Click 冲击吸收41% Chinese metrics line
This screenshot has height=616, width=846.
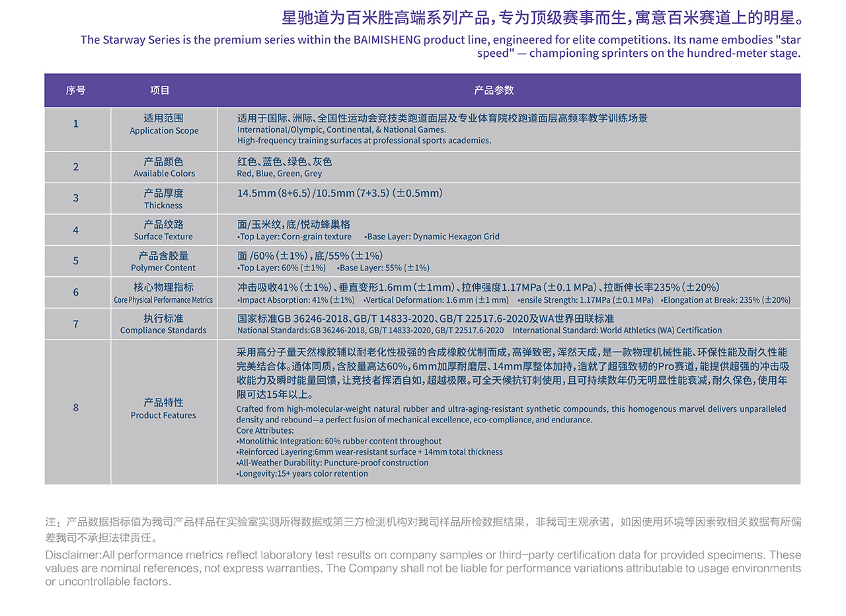pyautogui.click(x=479, y=288)
